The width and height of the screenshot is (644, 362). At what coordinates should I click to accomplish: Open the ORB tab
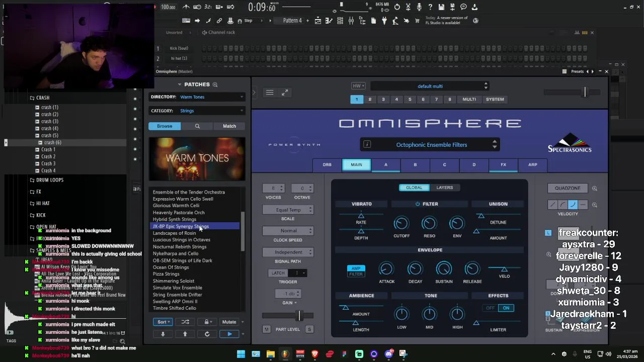(327, 165)
